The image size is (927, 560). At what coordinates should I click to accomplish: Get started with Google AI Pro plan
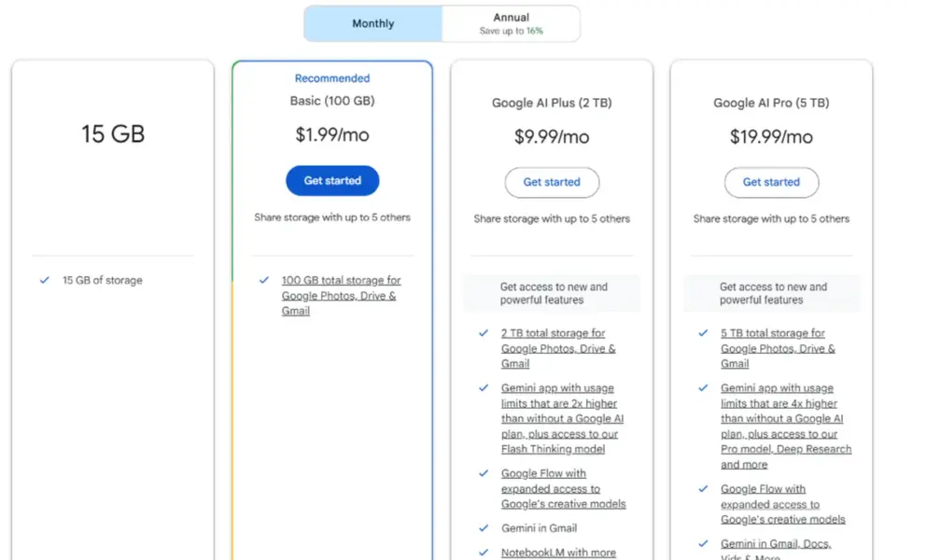(x=771, y=182)
